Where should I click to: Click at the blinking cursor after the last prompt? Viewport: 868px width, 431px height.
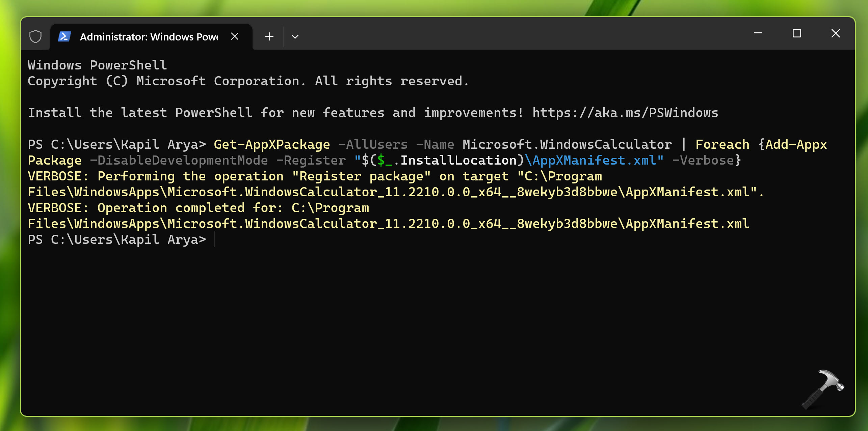(214, 240)
